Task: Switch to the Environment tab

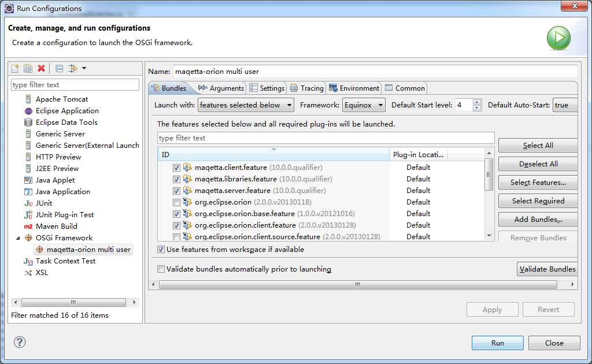Action: click(354, 88)
